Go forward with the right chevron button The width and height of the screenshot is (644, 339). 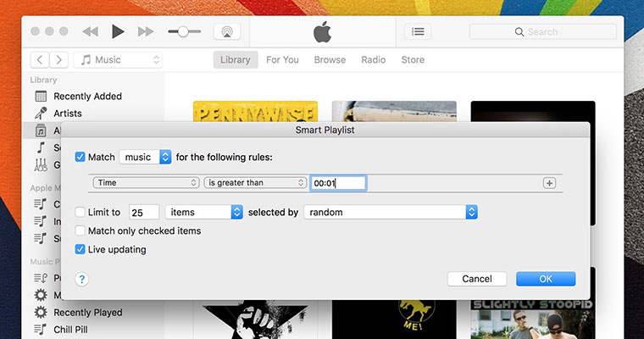58,60
